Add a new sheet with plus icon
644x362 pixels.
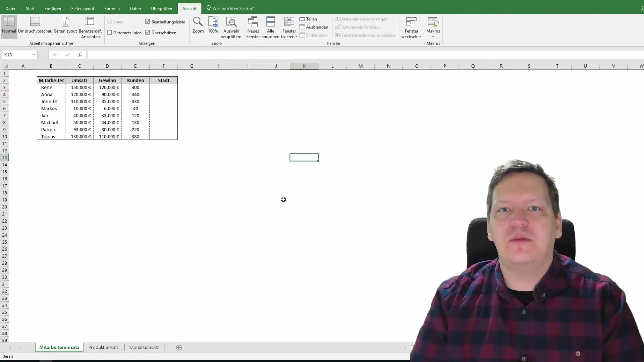coord(179,348)
